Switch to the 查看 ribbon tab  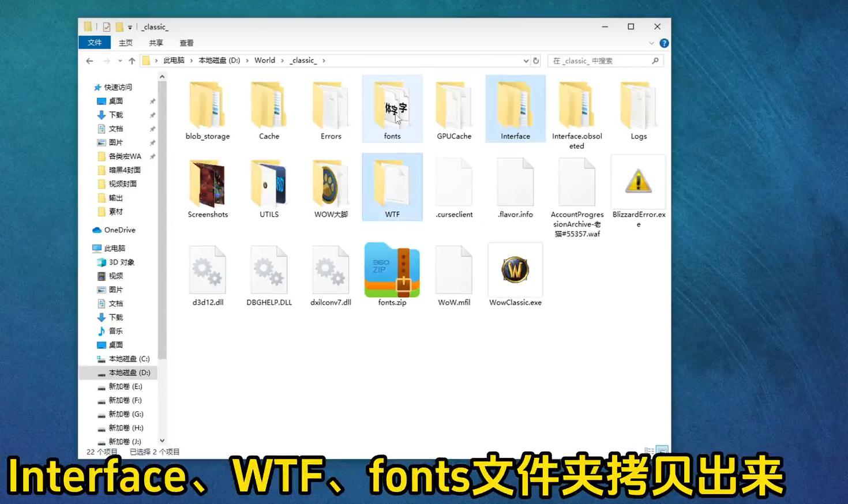pyautogui.click(x=186, y=43)
